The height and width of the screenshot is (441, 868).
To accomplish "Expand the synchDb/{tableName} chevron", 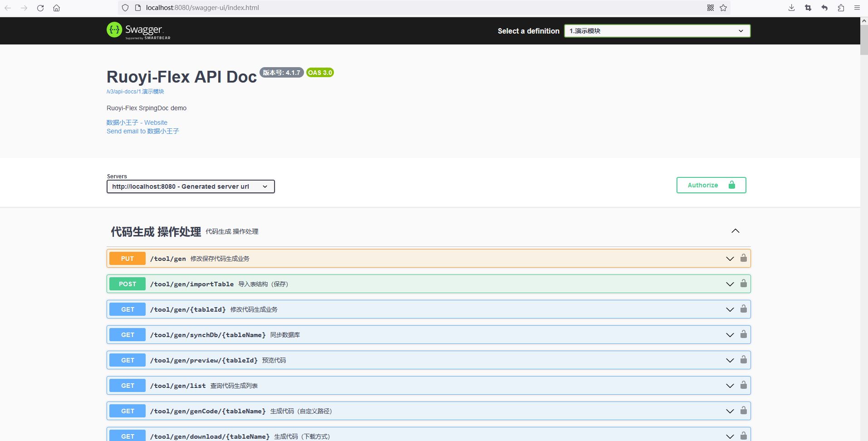I will pyautogui.click(x=730, y=335).
